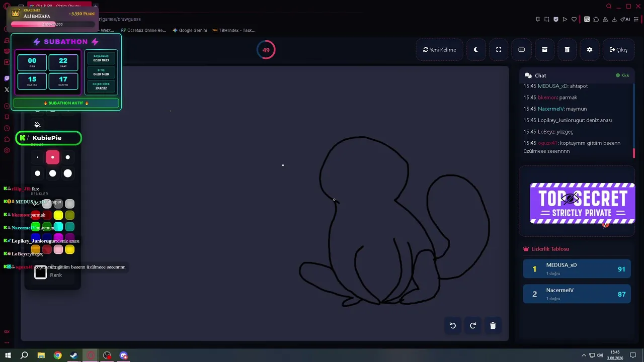
Task: Open the browser extensions puzzle icon
Action: (x=596, y=20)
